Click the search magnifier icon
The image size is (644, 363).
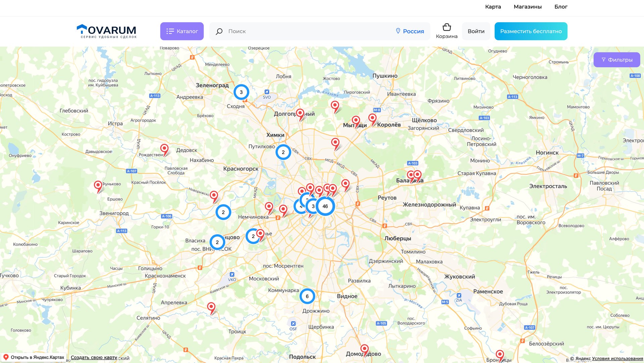[x=219, y=31]
